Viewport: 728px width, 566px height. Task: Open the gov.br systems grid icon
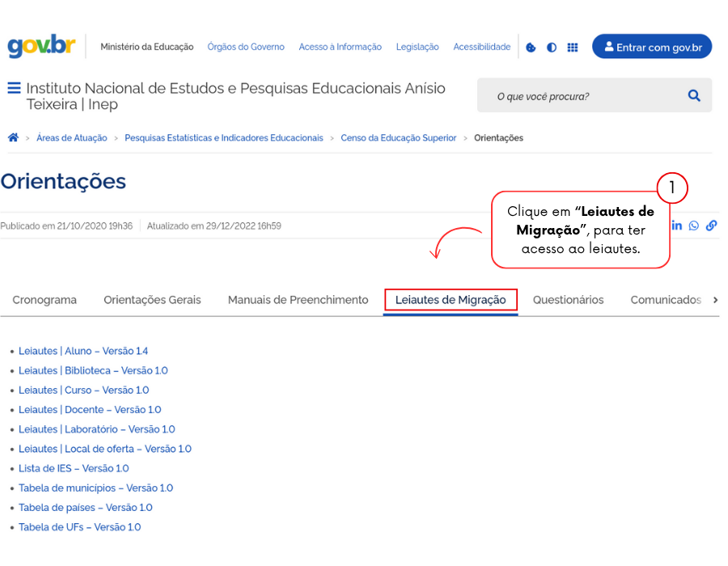(573, 47)
